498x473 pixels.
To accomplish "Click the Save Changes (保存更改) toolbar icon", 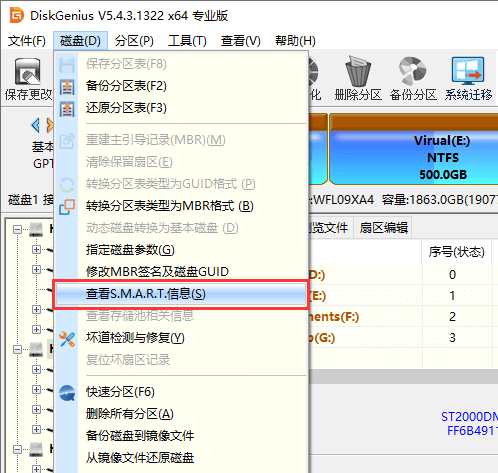I will coord(27,72).
